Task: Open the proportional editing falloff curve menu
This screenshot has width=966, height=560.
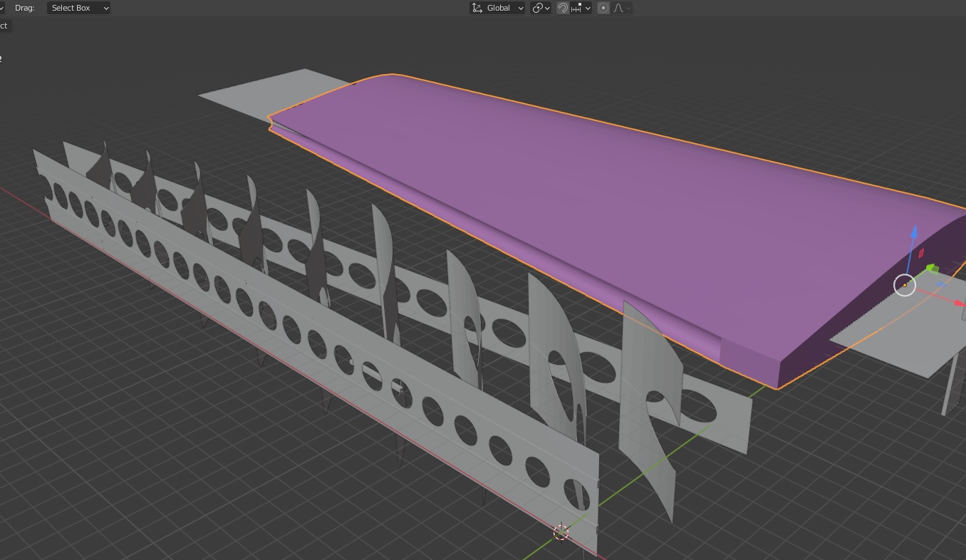Action: (x=621, y=8)
